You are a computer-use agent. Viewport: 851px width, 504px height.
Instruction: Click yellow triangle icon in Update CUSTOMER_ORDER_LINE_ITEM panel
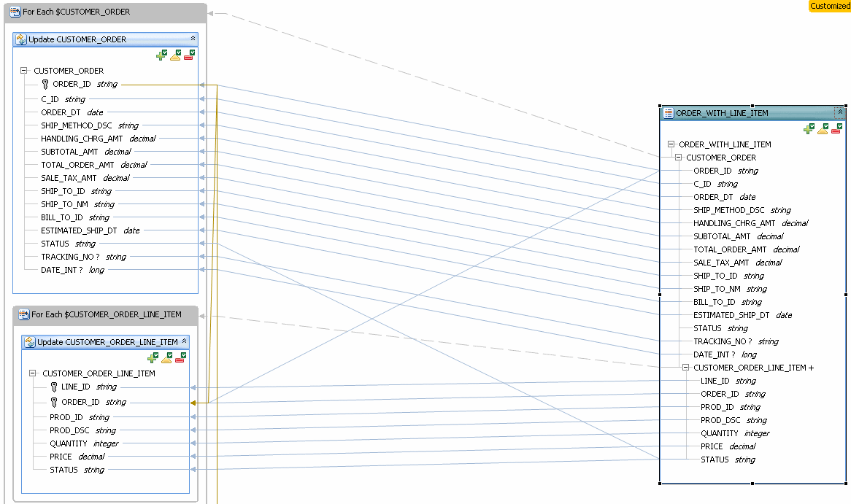pos(166,357)
